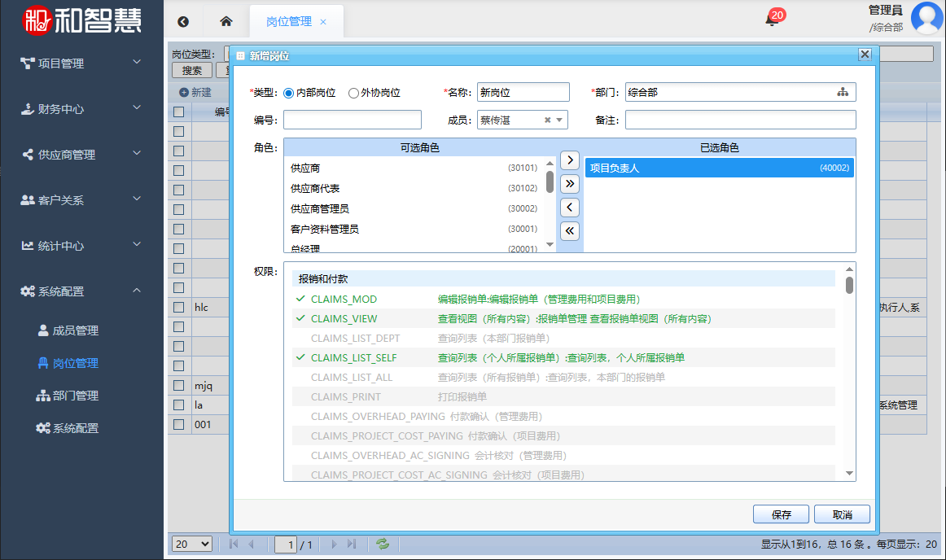Click the 可选角色 list scrollbar thumb
The image size is (946, 560).
[x=550, y=182]
